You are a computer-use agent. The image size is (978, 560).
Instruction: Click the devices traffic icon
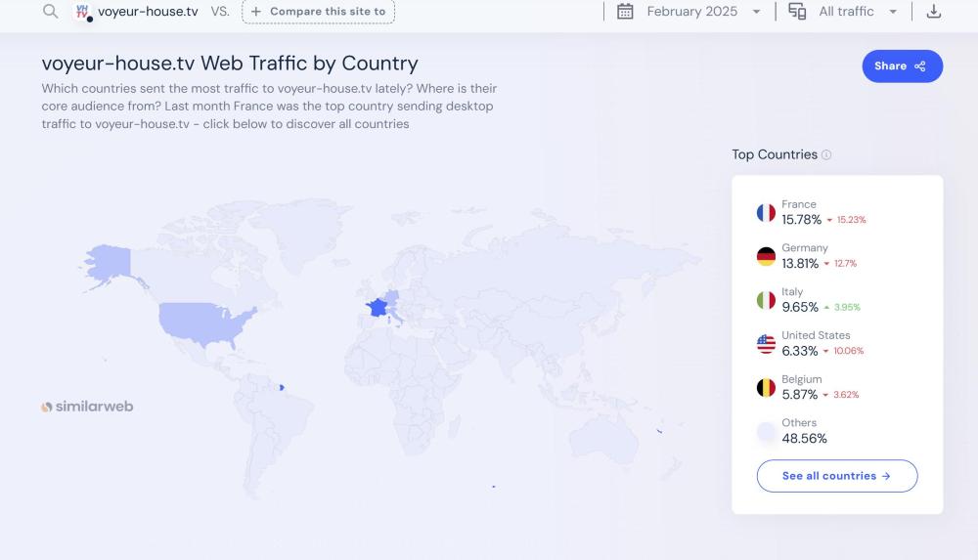click(797, 12)
